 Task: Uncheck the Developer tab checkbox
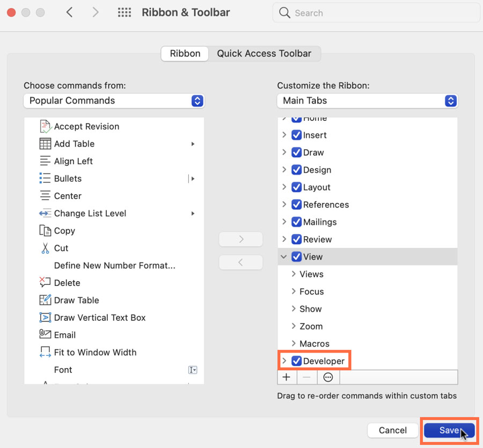[297, 361]
